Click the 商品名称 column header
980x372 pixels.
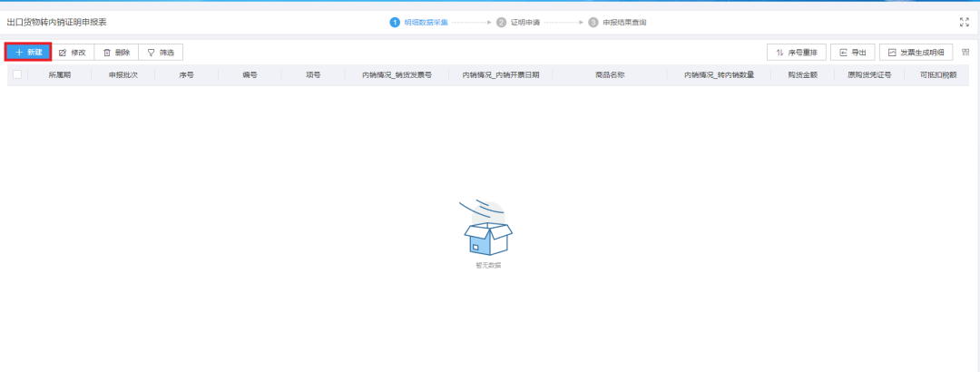coord(610,75)
